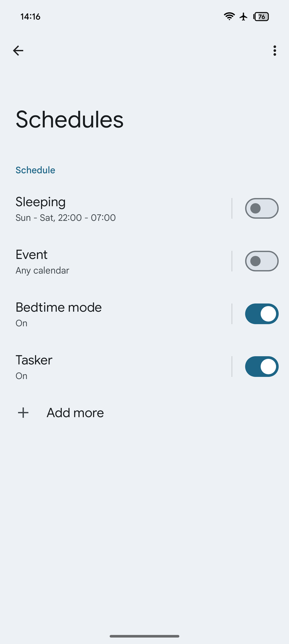Disable the Bedtime mode switch
The height and width of the screenshot is (644, 289).
[x=262, y=314]
